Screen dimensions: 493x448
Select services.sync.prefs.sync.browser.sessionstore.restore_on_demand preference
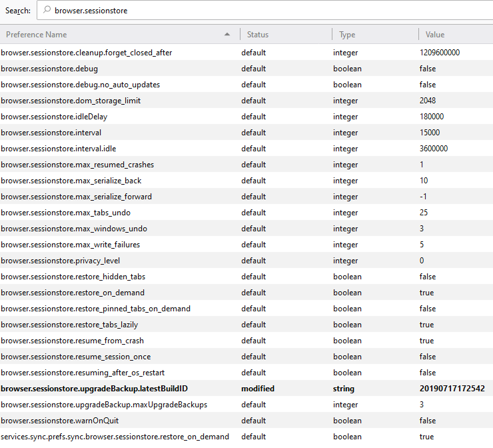(x=115, y=437)
